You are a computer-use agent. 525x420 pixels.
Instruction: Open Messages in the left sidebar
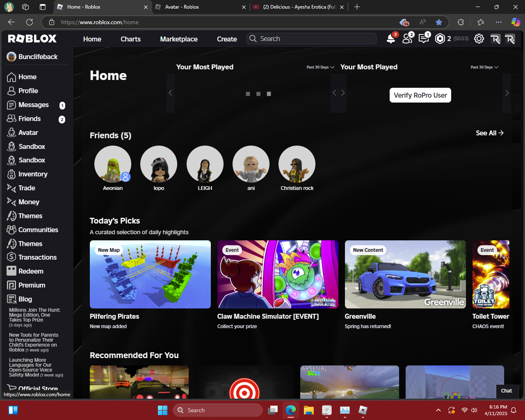coord(34,105)
